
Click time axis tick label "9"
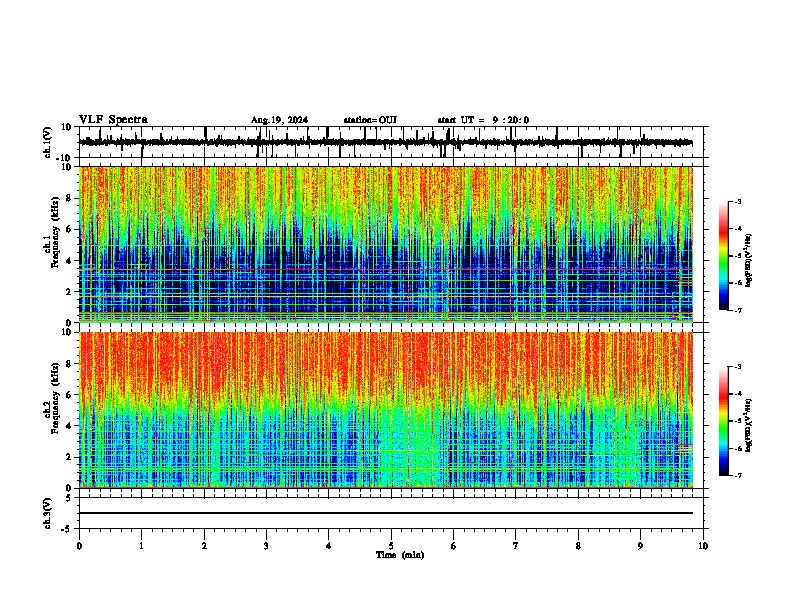(x=640, y=546)
